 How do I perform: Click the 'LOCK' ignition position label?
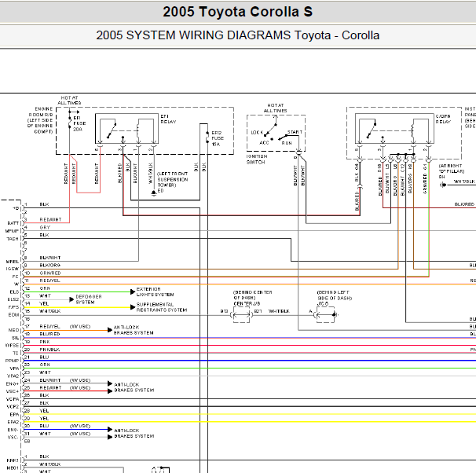click(x=257, y=133)
